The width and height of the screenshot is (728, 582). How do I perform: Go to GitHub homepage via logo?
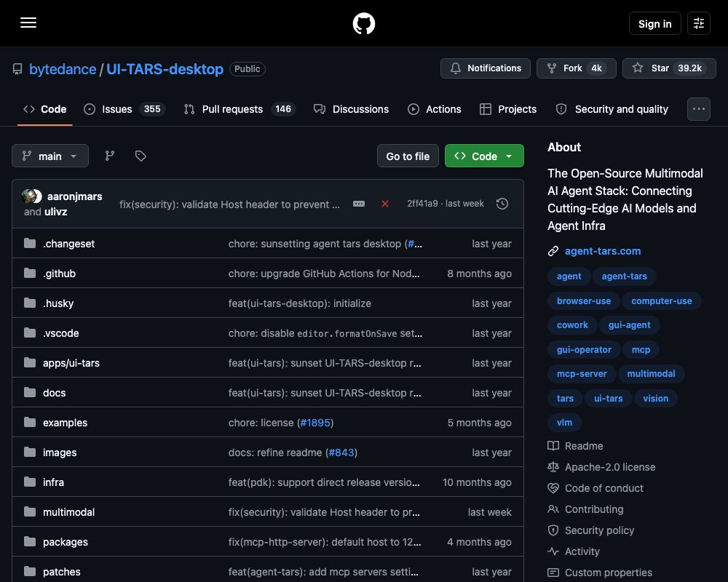(363, 23)
